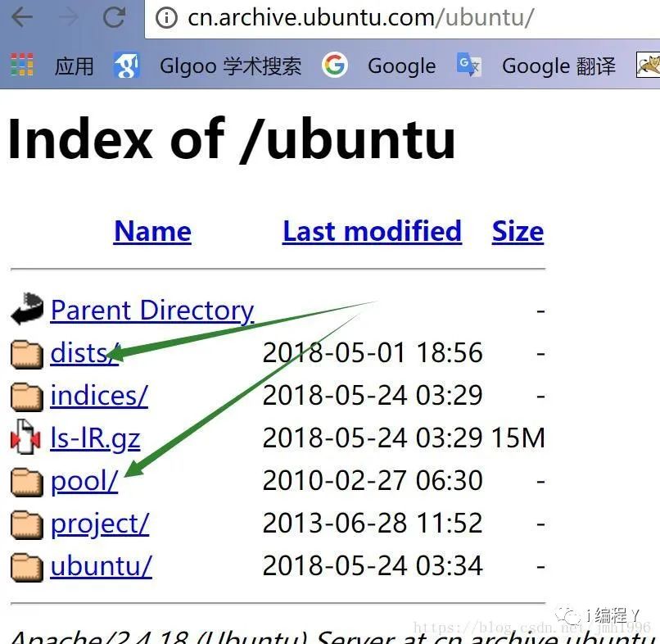660x644 pixels.
Task: Open the ubuntu/ directory link
Action: click(101, 565)
